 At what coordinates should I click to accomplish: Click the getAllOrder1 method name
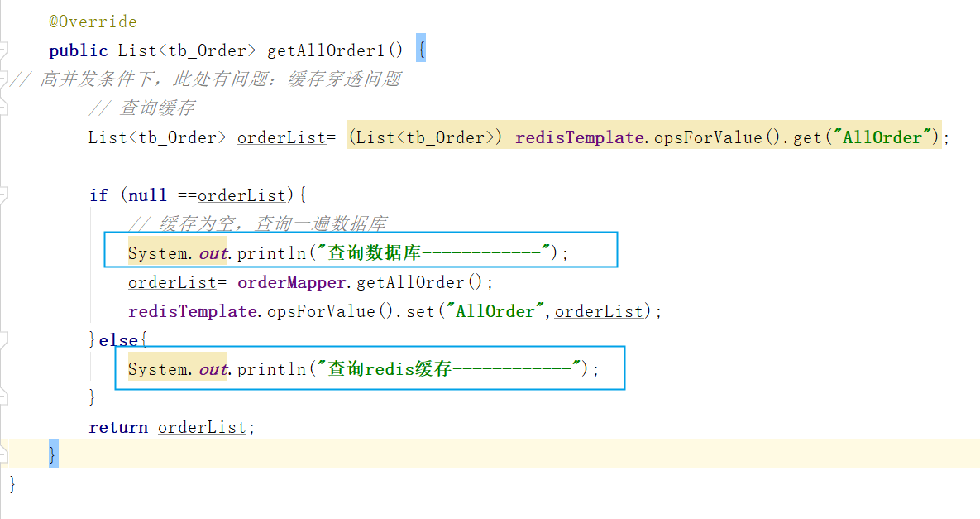click(x=326, y=50)
